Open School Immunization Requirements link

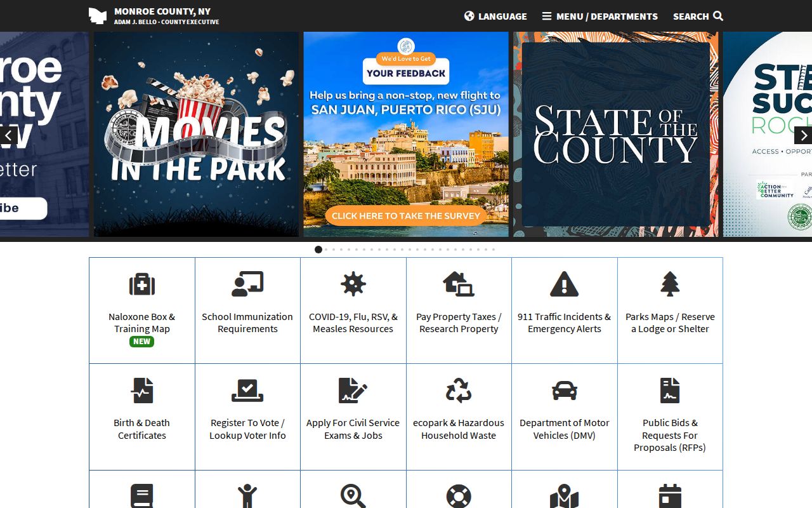click(247, 323)
